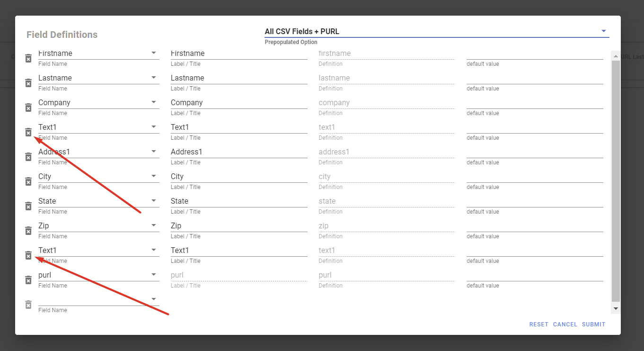Set a default value for Lastname

tap(535, 78)
